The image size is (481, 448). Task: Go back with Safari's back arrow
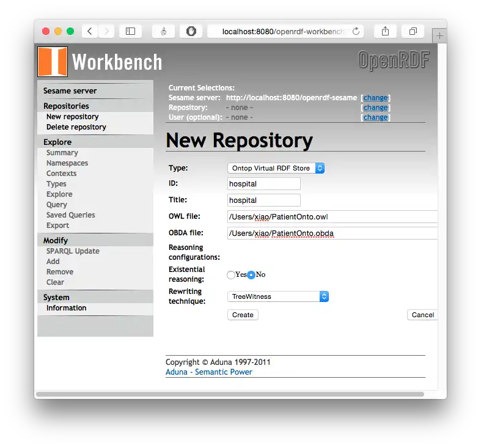[90, 31]
